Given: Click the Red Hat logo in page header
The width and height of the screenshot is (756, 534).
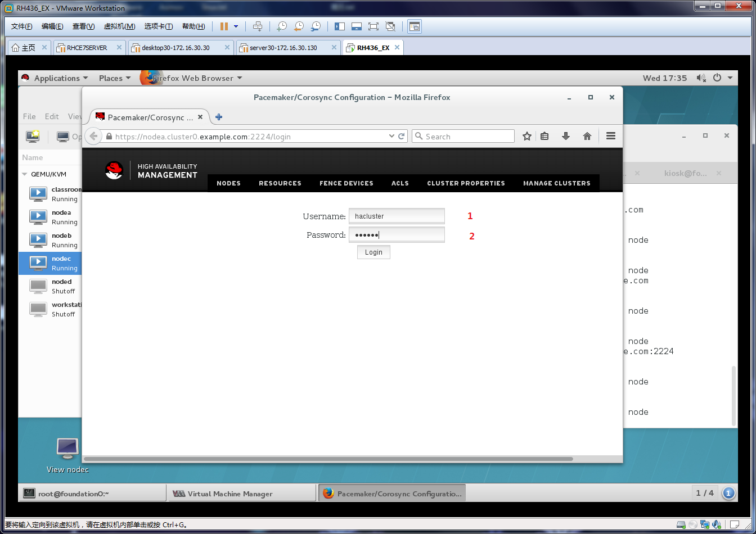Looking at the screenshot, I should tap(114, 170).
